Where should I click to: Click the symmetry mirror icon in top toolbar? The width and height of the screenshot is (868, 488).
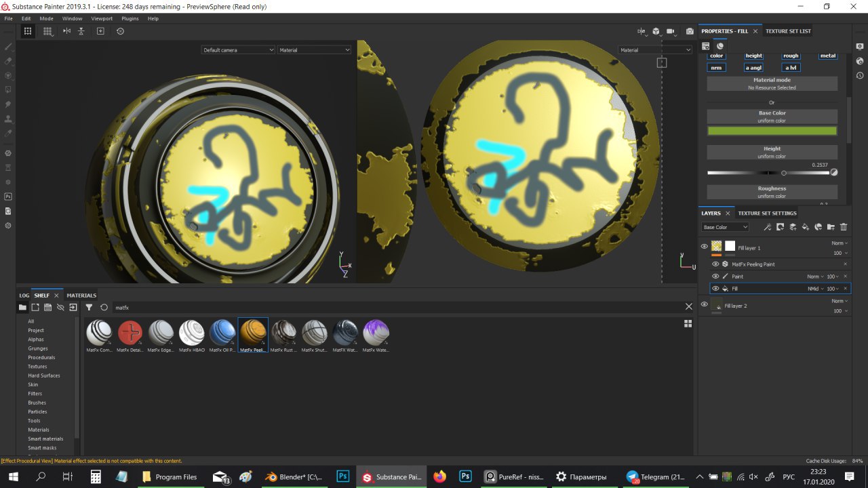66,31
